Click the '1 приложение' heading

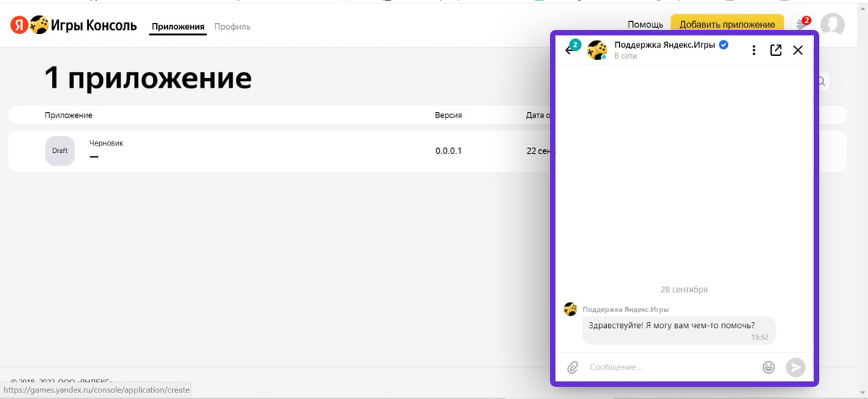(x=148, y=78)
